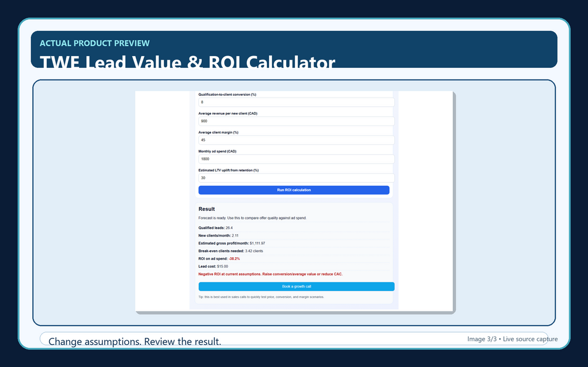Click the ACTUAL PRODUCT PREVIEW label
The width and height of the screenshot is (588, 367).
(x=95, y=43)
